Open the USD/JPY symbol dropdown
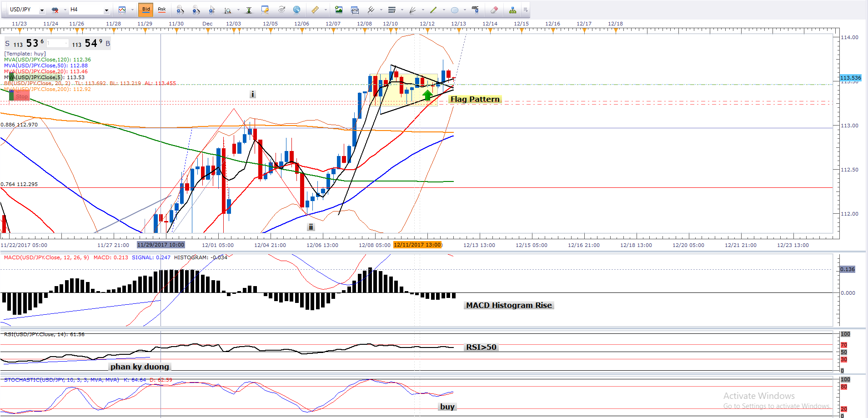The width and height of the screenshot is (868, 418). pyautogui.click(x=42, y=10)
